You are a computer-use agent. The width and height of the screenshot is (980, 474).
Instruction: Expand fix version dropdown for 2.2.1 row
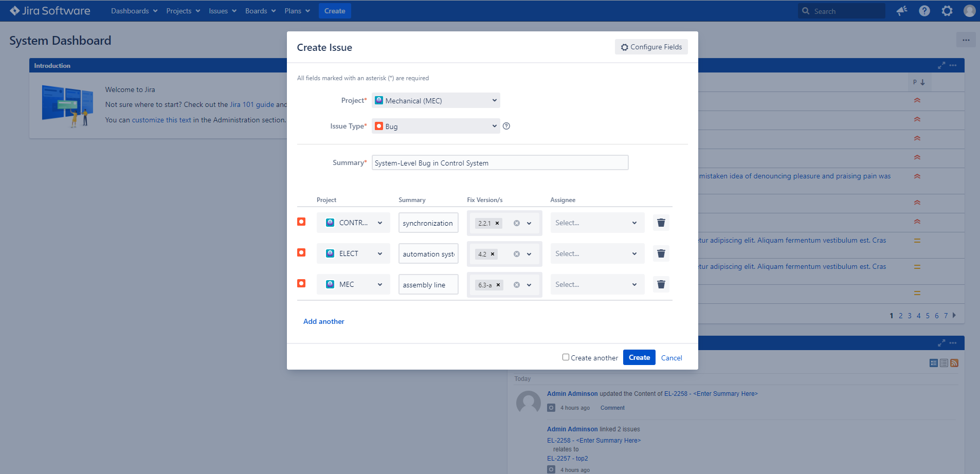click(x=529, y=223)
